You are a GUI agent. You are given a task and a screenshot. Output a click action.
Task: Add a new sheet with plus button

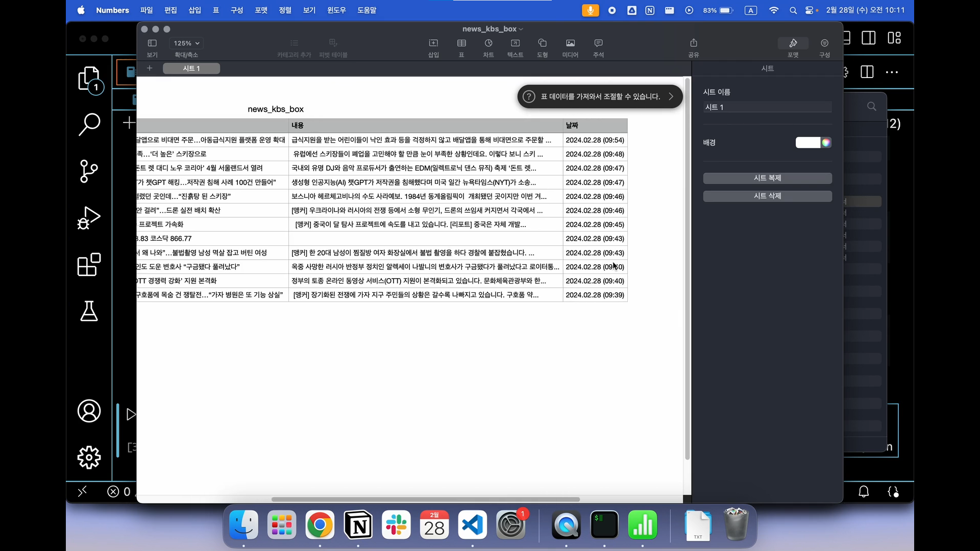coord(150,68)
